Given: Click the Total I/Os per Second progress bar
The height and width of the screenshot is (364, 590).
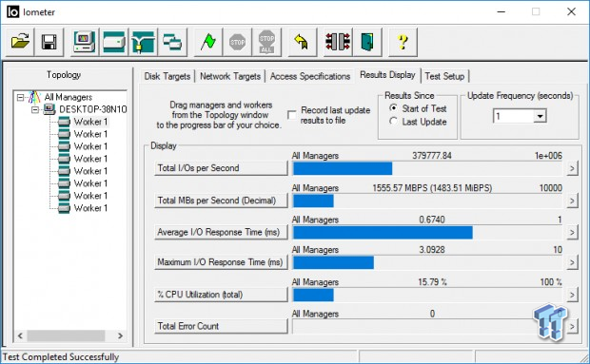Looking at the screenshot, I should pos(427,168).
